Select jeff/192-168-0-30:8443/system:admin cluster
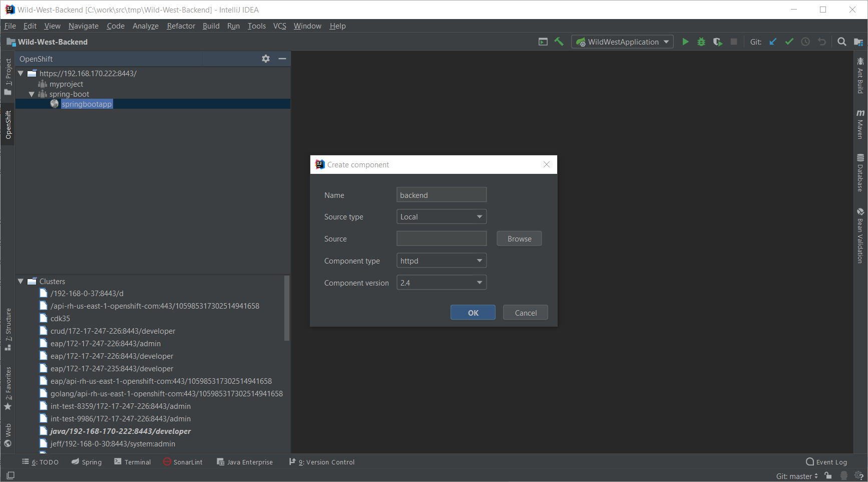 (113, 444)
